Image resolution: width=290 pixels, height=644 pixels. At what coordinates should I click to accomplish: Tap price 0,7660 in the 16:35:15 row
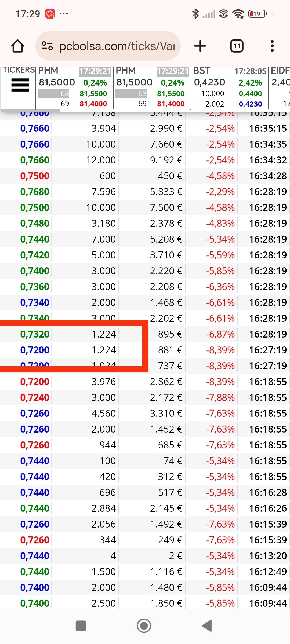pos(35,129)
